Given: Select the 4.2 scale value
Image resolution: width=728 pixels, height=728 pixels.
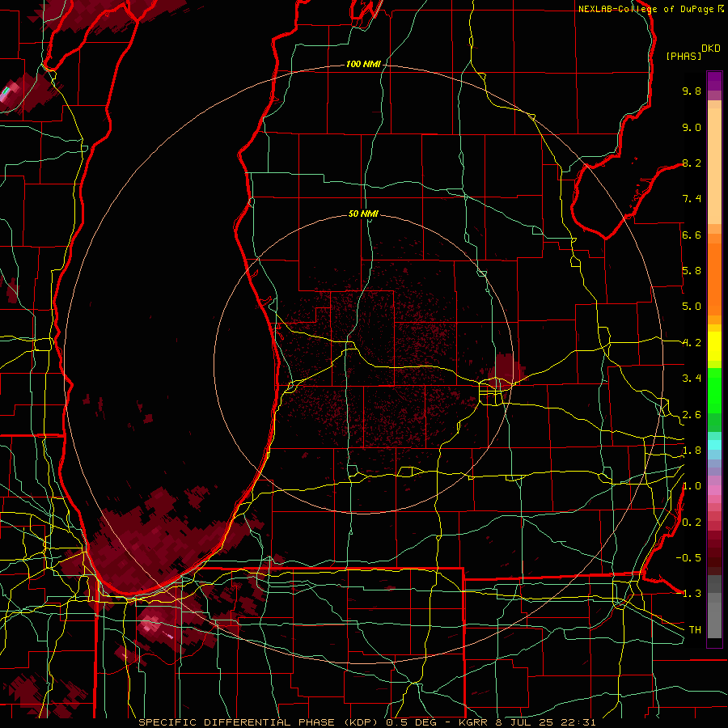Looking at the screenshot, I should (x=692, y=343).
